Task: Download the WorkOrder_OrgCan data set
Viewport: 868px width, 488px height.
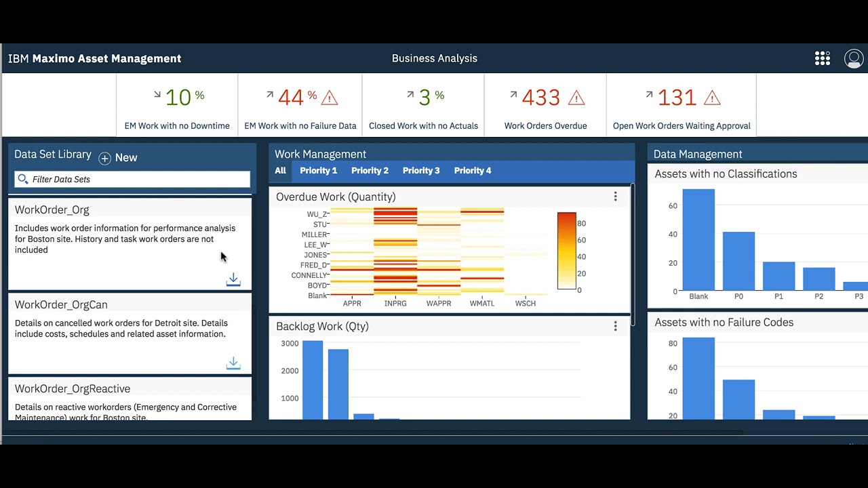Action: coord(233,363)
